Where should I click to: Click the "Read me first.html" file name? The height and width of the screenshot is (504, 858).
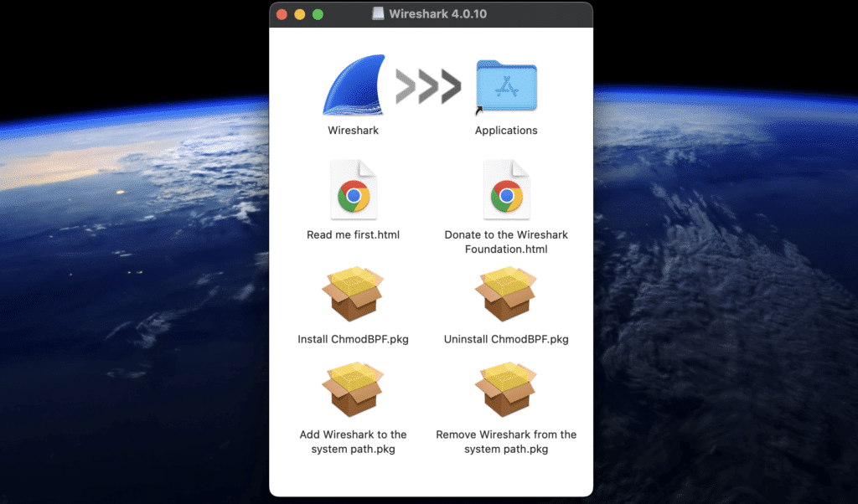pyautogui.click(x=353, y=234)
